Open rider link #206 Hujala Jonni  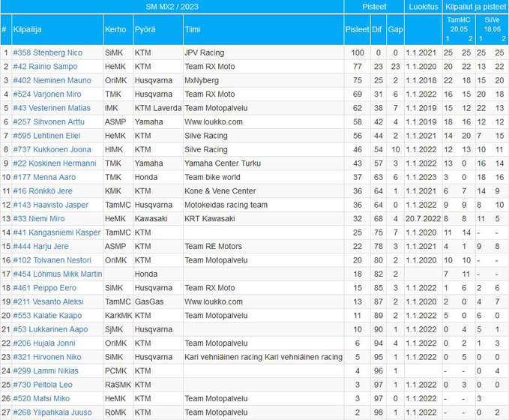pos(43,343)
